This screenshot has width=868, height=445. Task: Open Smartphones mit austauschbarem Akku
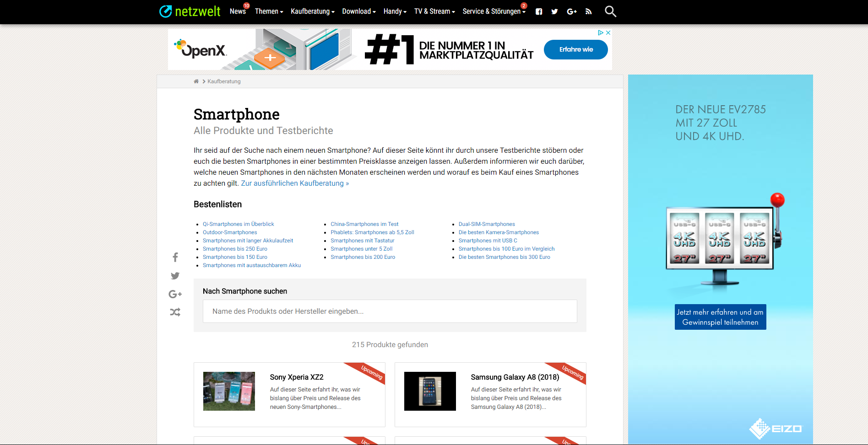click(x=252, y=265)
